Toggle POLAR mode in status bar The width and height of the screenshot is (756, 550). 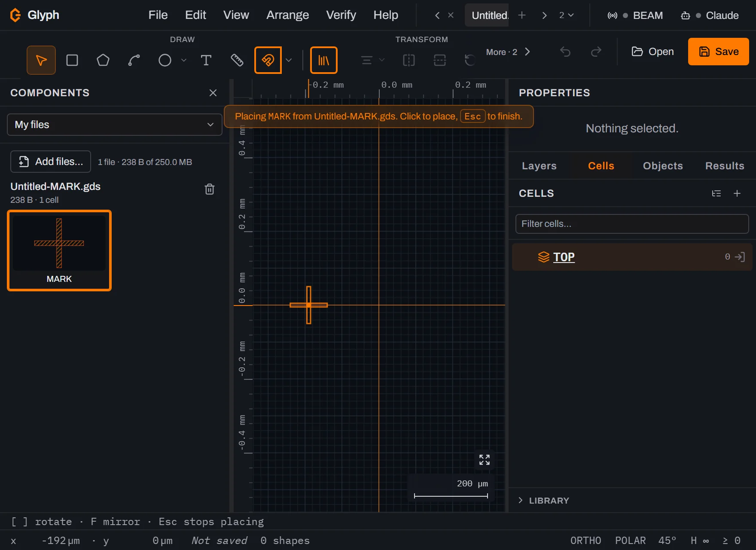(x=630, y=541)
